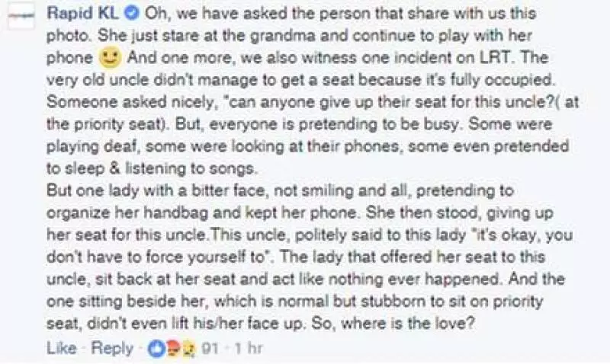The width and height of the screenshot is (610, 364).
Task: Click the words "Someone asked nicely"
Action: tap(130, 102)
